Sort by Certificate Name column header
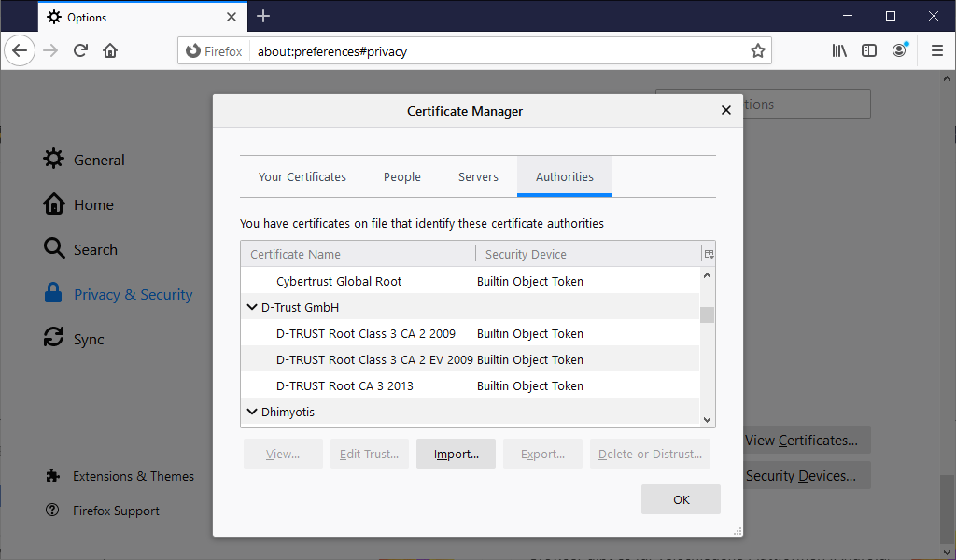Screen dimensions: 956x560 [357, 254]
